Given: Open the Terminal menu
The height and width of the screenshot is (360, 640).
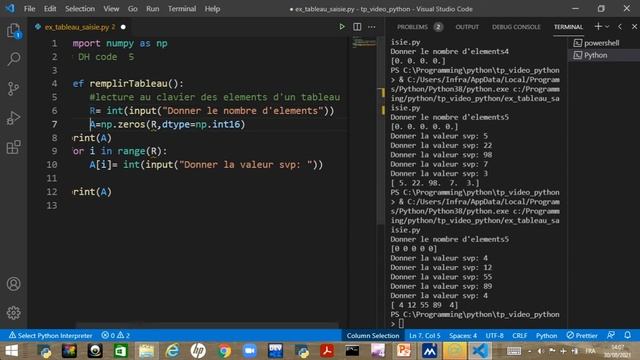Looking at the screenshot, I should tap(182, 9).
